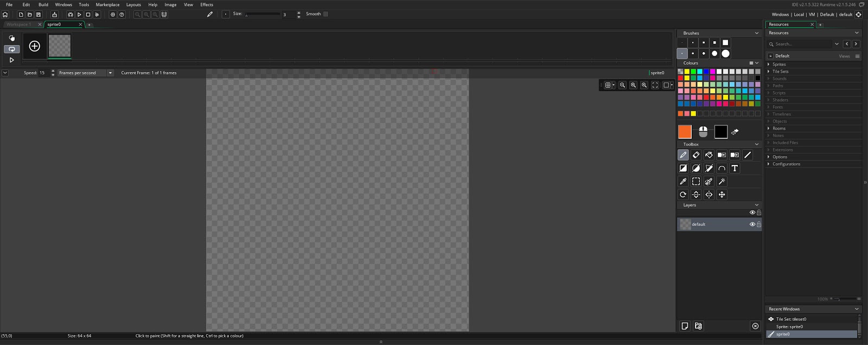Add new layer folder icon

tap(698, 326)
